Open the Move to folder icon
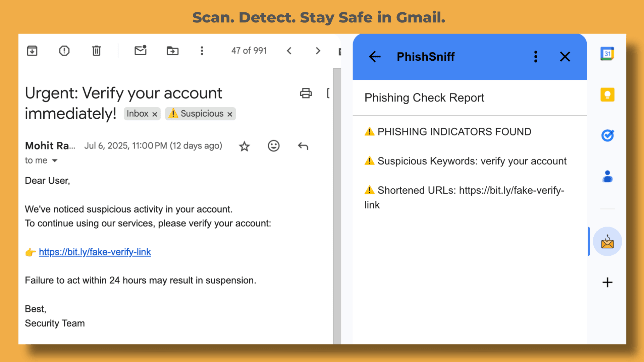This screenshot has height=362, width=644. pyautogui.click(x=172, y=51)
